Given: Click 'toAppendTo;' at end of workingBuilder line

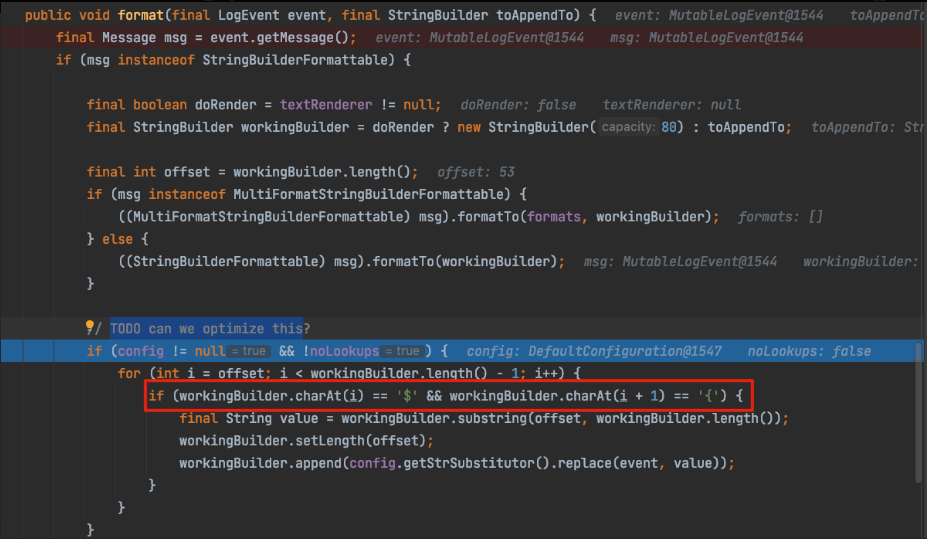Looking at the screenshot, I should coord(750,128).
